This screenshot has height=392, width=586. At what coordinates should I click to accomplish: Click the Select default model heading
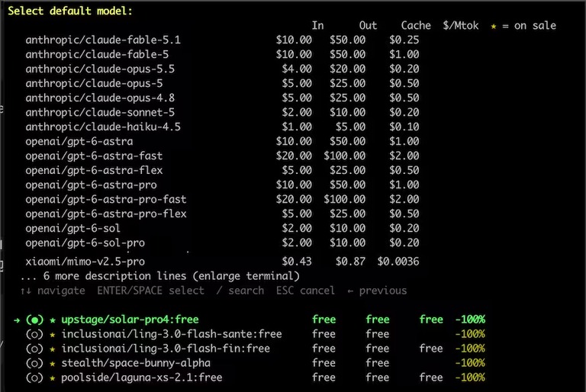[x=70, y=11]
